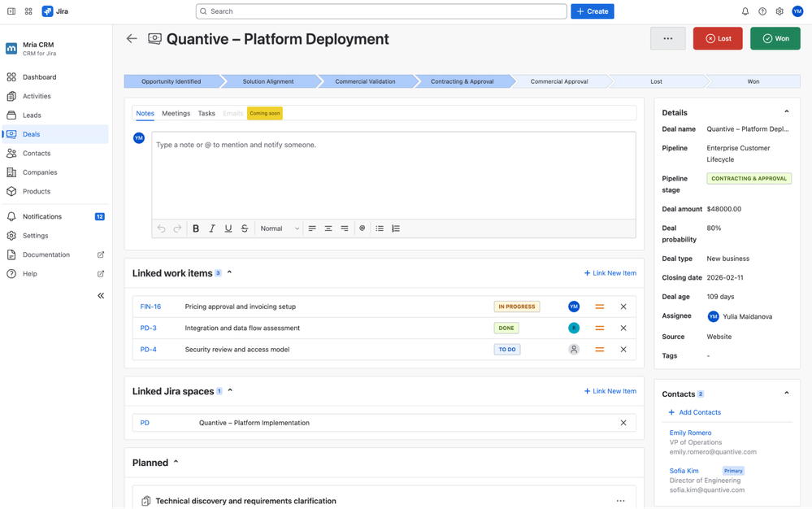Insert a bulleted list in note
Screen dimensions: 812x509
[380, 228]
